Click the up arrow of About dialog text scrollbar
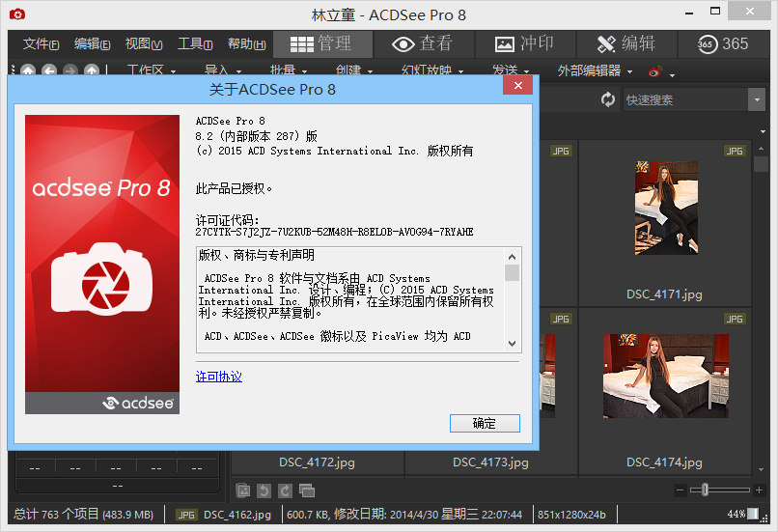The image size is (778, 532). click(x=512, y=257)
